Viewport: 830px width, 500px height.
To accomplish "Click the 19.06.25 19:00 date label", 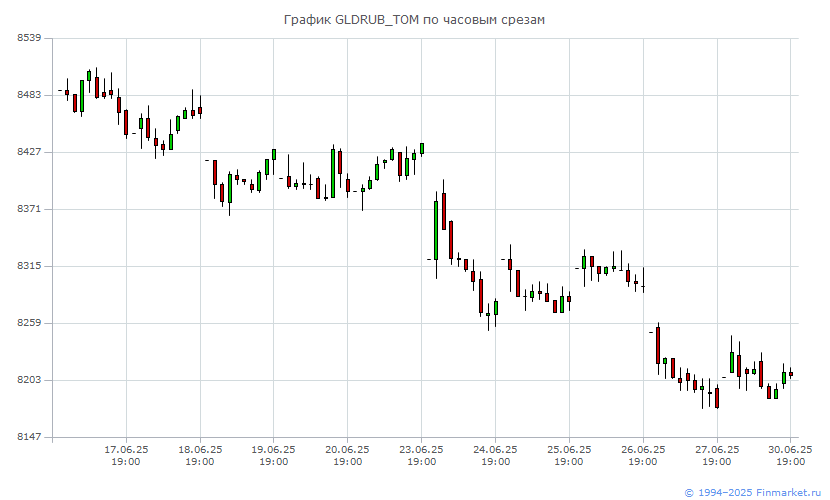I will click(x=274, y=456).
